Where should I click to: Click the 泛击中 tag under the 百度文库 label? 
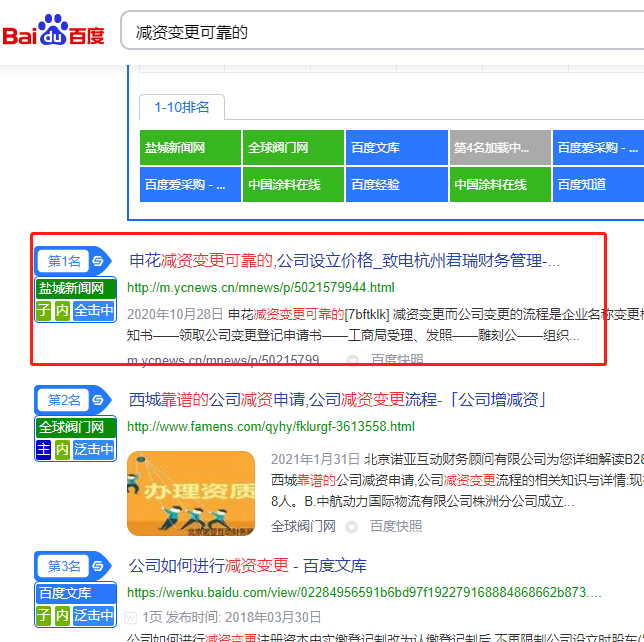[x=94, y=615]
